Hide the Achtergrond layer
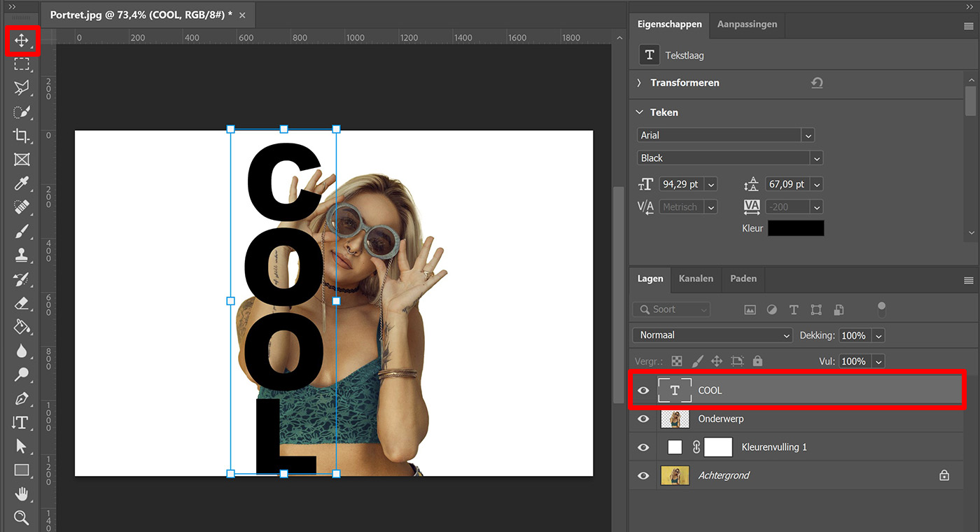Viewport: 980px width, 532px height. coord(643,475)
